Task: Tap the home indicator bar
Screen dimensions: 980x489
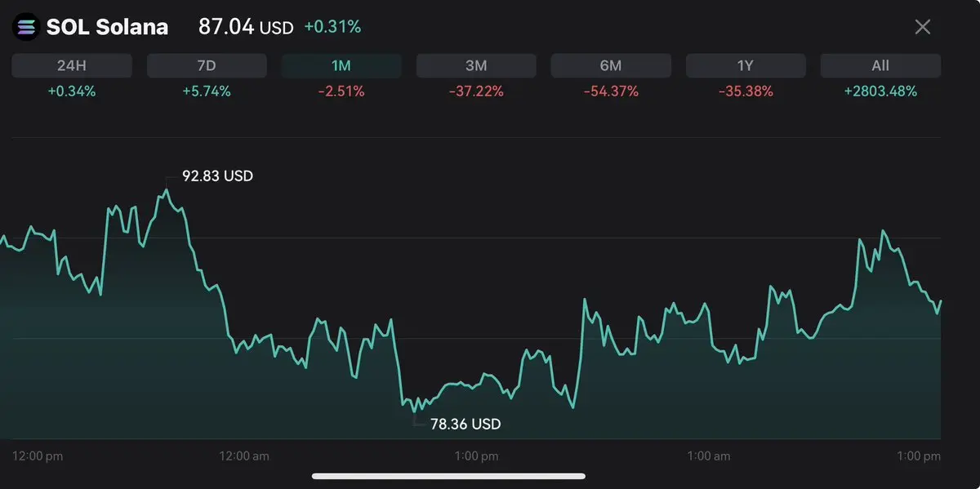Action: (x=448, y=476)
